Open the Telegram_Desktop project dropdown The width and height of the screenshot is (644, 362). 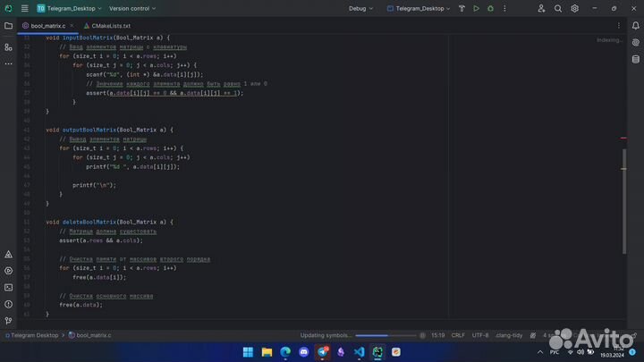pos(69,8)
